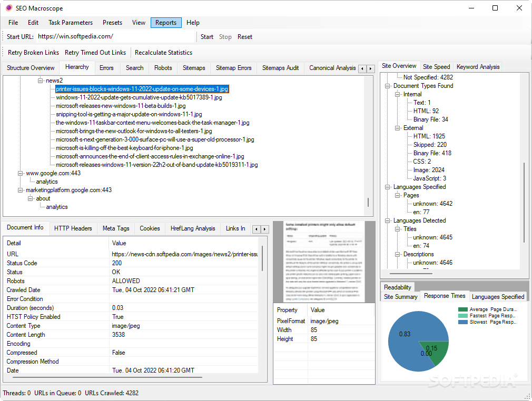
Task: Click the Stop button
Action: [225, 37]
